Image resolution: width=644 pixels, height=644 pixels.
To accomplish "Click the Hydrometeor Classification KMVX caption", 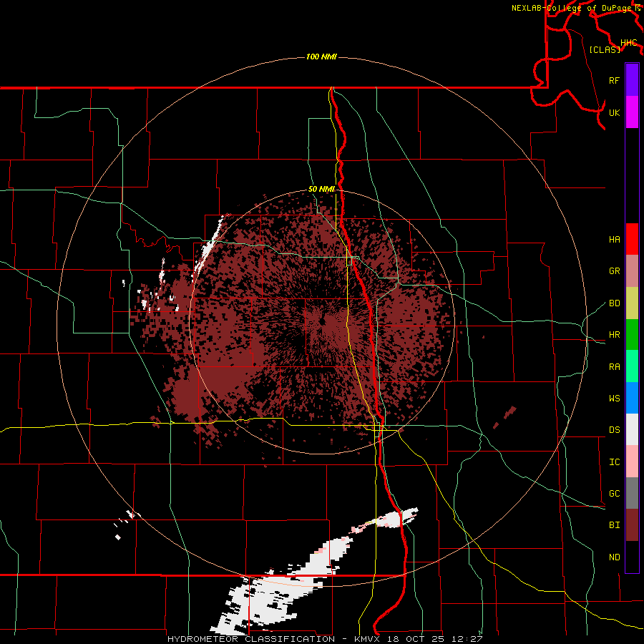I will (x=325, y=639).
